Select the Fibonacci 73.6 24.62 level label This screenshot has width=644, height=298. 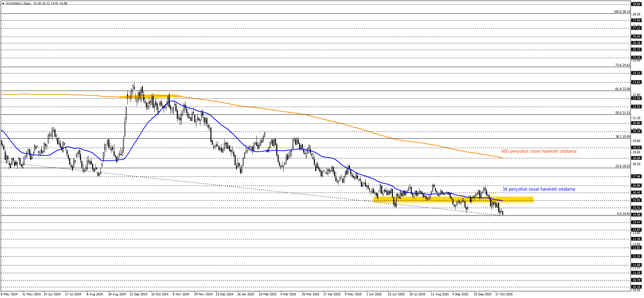click(x=622, y=65)
